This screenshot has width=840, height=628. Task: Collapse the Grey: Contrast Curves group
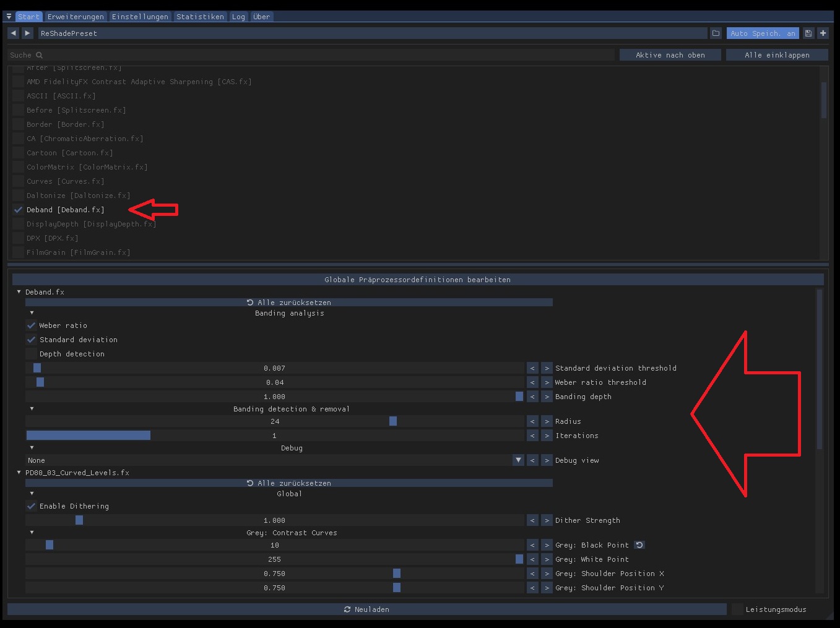coord(32,532)
